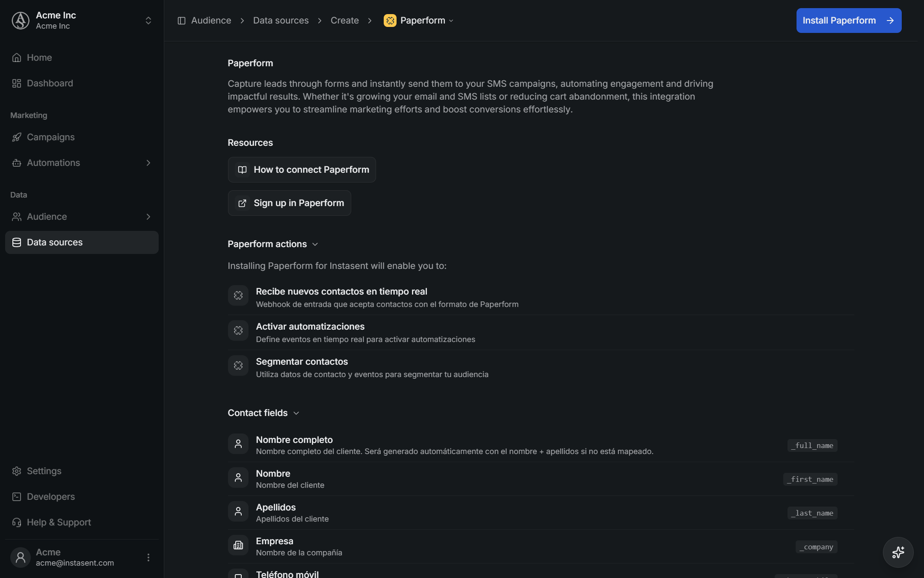
Task: Expand the Audience submenu chevron
Action: point(148,217)
